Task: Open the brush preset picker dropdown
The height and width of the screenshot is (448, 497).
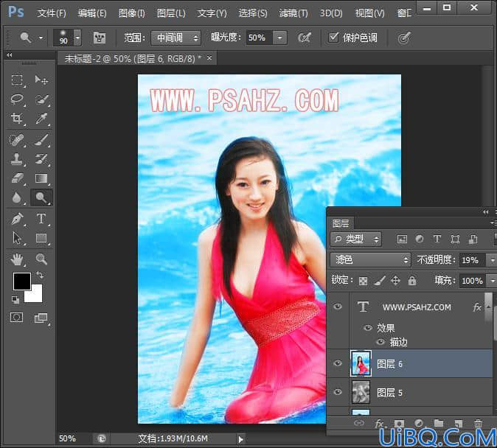Action: pyautogui.click(x=77, y=38)
